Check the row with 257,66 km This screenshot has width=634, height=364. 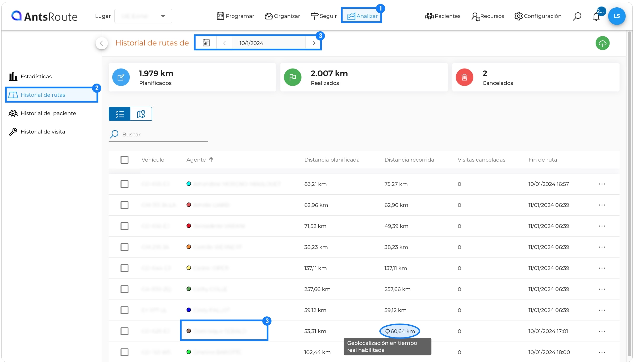124,289
